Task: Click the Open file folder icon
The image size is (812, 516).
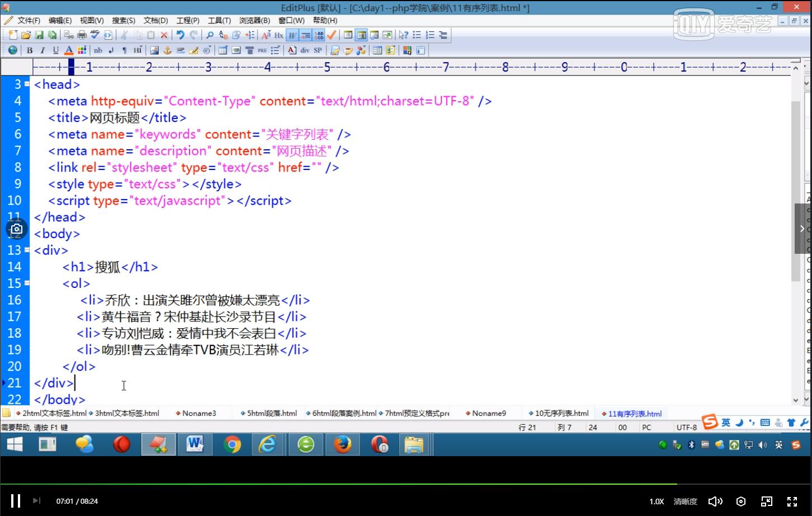Action: click(26, 35)
